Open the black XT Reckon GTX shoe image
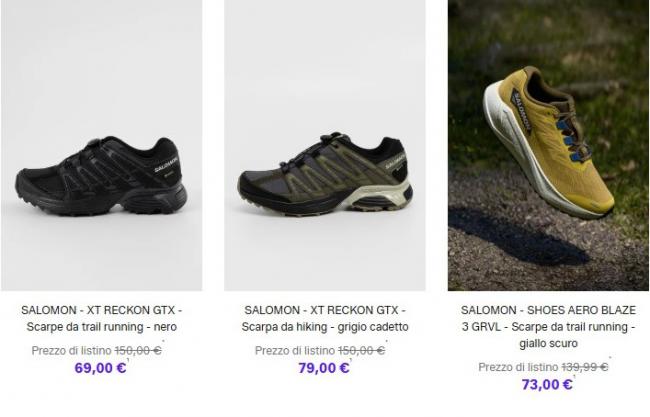The image size is (650, 417). pyautogui.click(x=102, y=145)
